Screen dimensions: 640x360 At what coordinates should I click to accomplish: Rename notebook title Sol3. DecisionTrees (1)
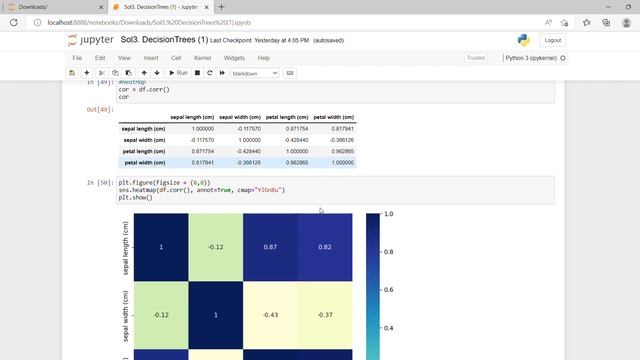coord(164,40)
